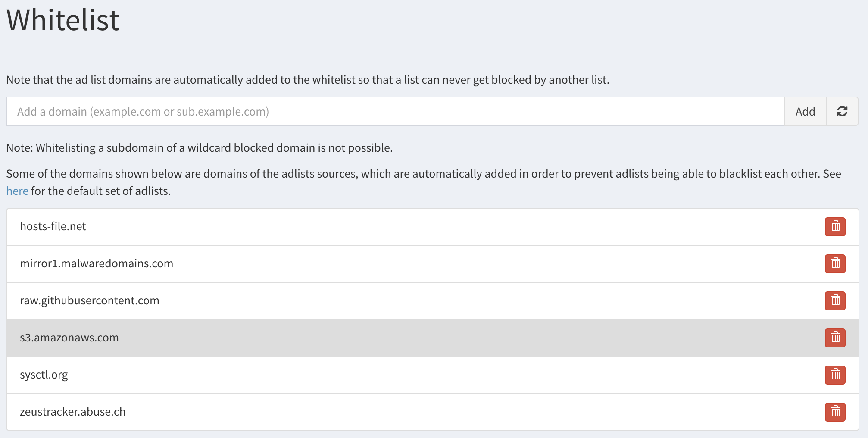Refresh the whitelist with the reload icon
The height and width of the screenshot is (438, 868).
842,112
